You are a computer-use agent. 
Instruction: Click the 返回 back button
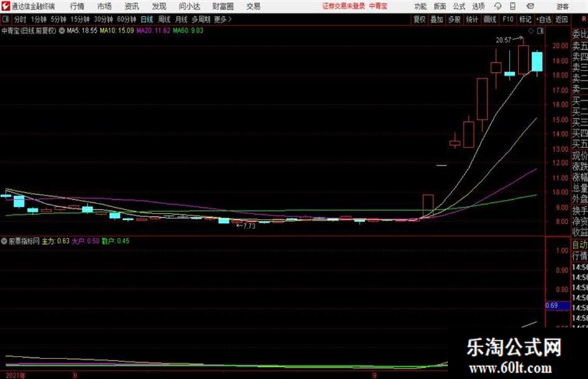pyautogui.click(x=561, y=19)
